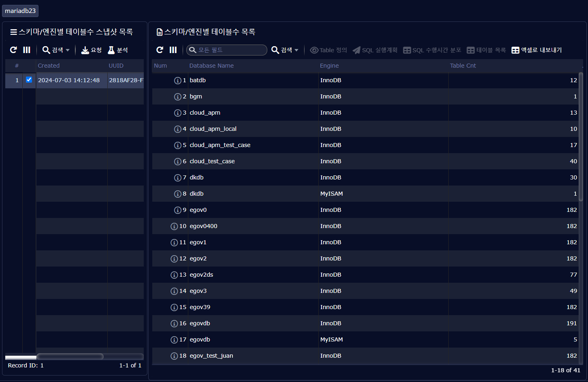Open the 검색 dropdown in snapshot panel
588x382 pixels.
[56, 50]
